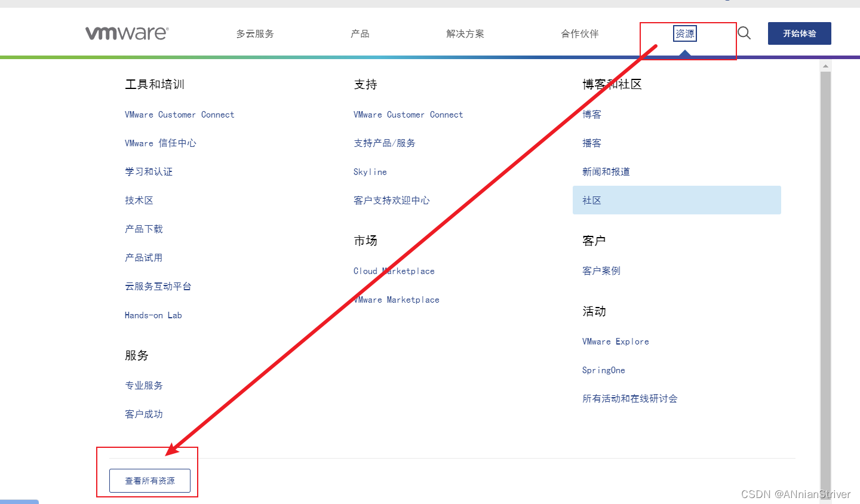Screen dimensions: 860x504
Task: Open 新闻和报道 link
Action: [606, 172]
